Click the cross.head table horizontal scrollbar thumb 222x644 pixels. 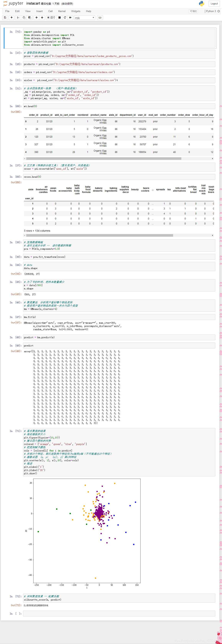(99, 235)
